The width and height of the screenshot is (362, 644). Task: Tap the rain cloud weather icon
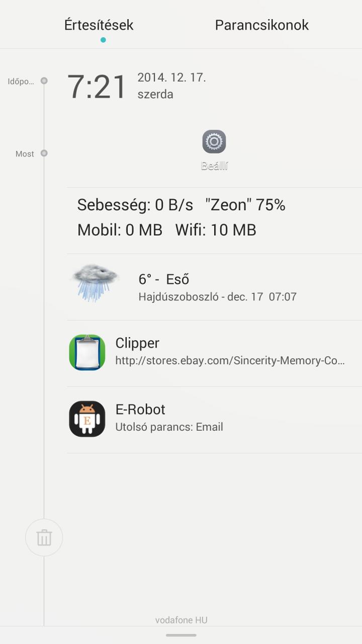(95, 284)
